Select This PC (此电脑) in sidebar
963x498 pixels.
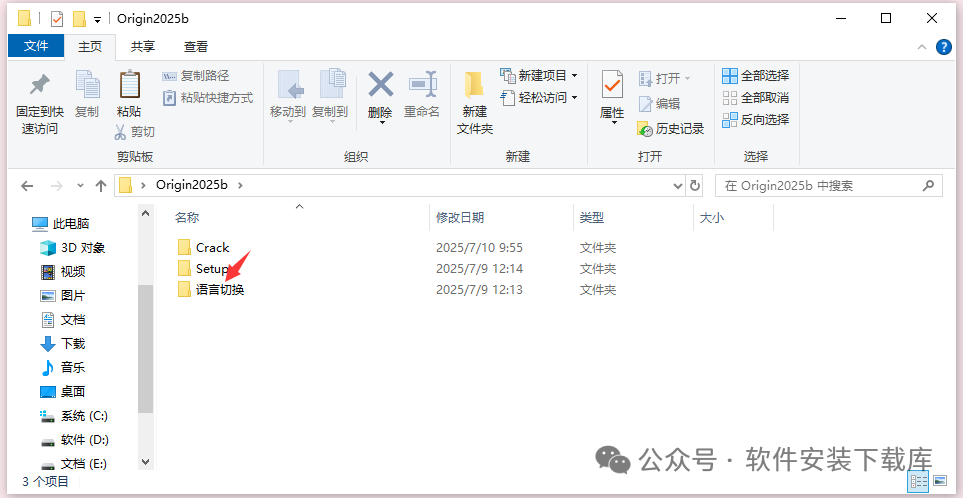pos(61,224)
